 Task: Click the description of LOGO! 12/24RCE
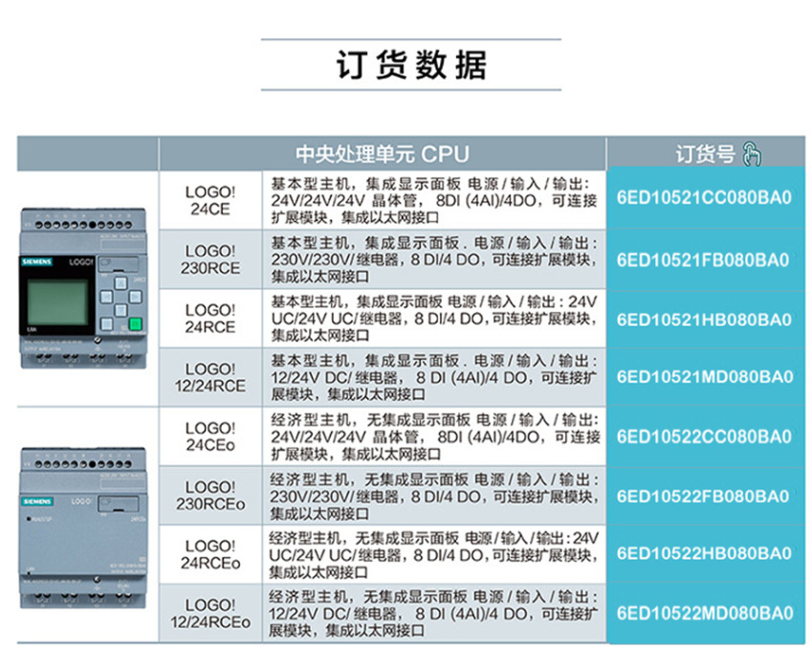coord(434,377)
